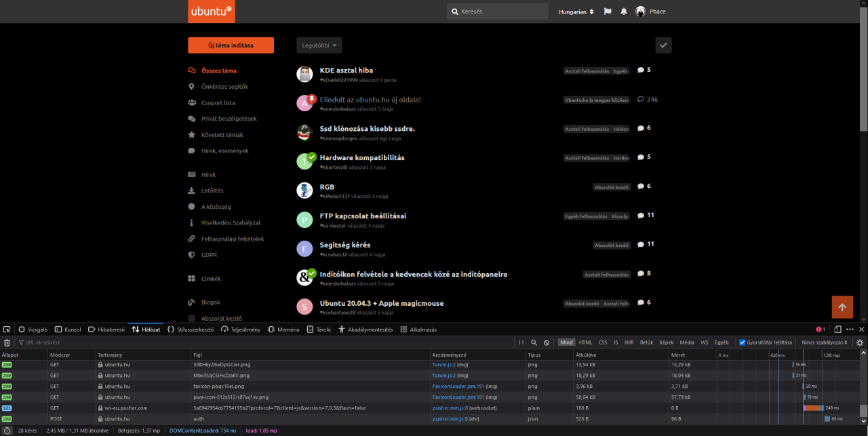Open the Legutóbbi sort dropdown
Image resolution: width=868 pixels, height=436 pixels.
tap(319, 45)
